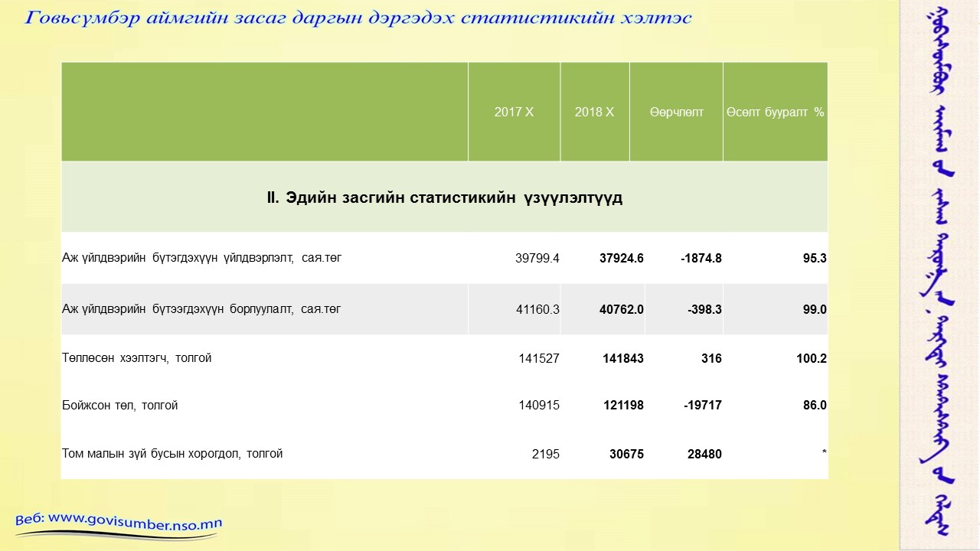Click the Өсөлт бууралт % column header
Image resolution: width=980 pixels, height=551 pixels.
pyautogui.click(x=775, y=112)
